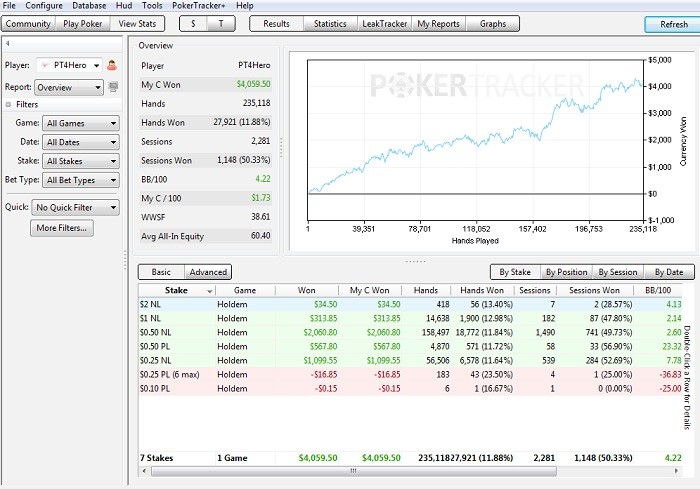
Task: Open the Graphs tab
Action: (x=493, y=23)
